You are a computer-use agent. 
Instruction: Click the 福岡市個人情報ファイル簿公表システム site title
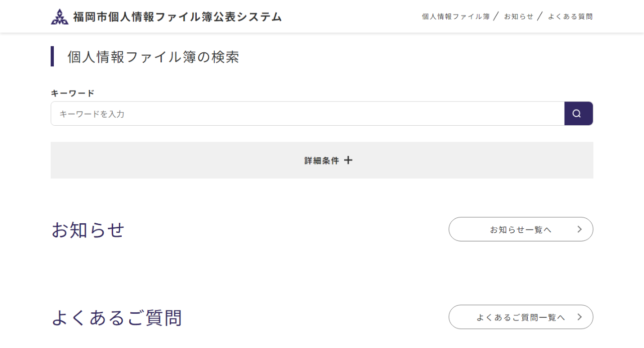(x=178, y=17)
